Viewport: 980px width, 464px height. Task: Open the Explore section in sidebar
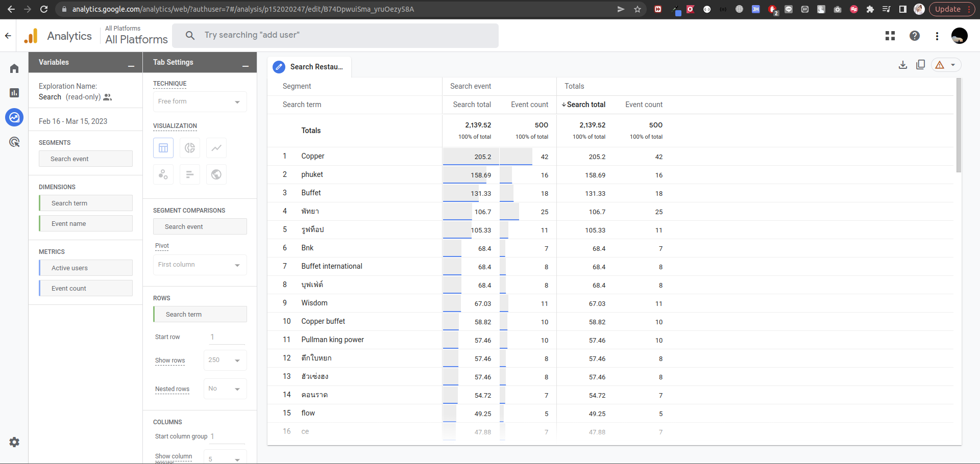pos(14,117)
